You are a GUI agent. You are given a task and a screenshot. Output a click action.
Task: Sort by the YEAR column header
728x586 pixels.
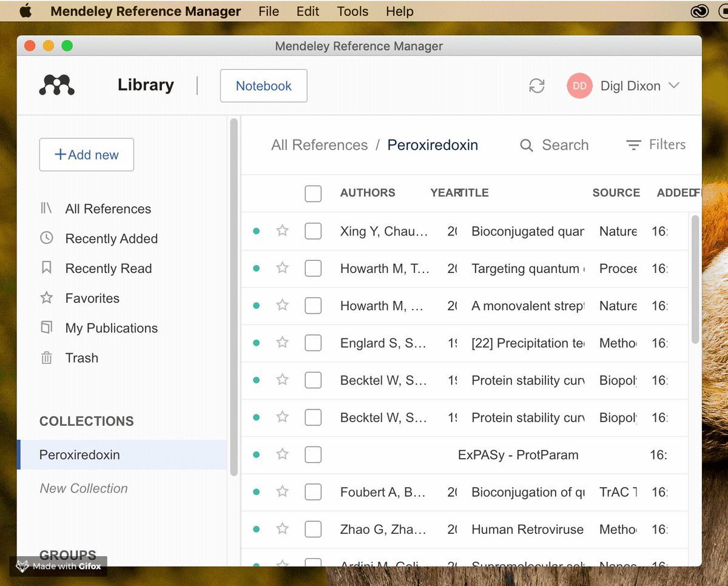click(x=444, y=193)
